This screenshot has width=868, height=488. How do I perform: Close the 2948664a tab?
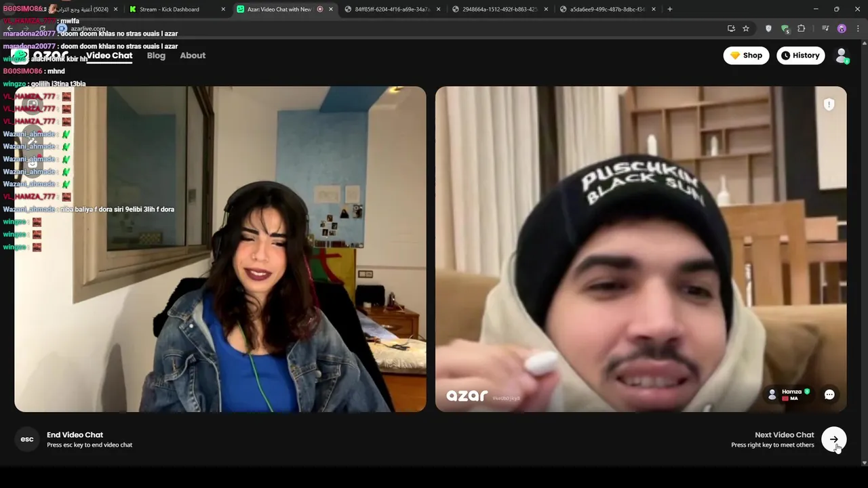[546, 9]
